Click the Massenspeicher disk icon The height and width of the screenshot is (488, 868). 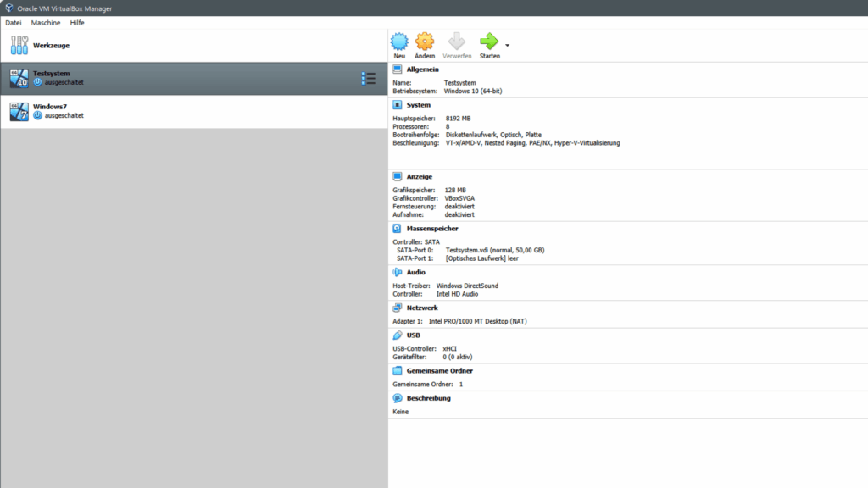pos(398,228)
